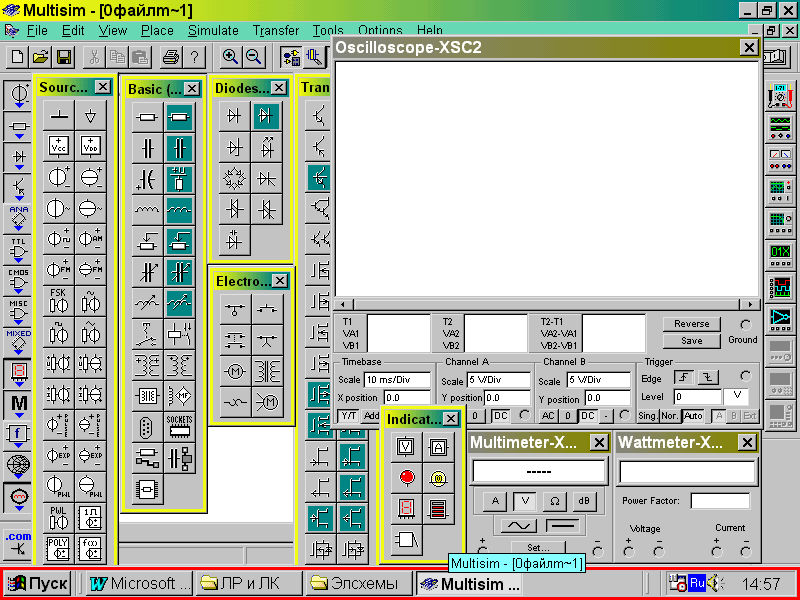Enable the Ground radio button

point(746,324)
